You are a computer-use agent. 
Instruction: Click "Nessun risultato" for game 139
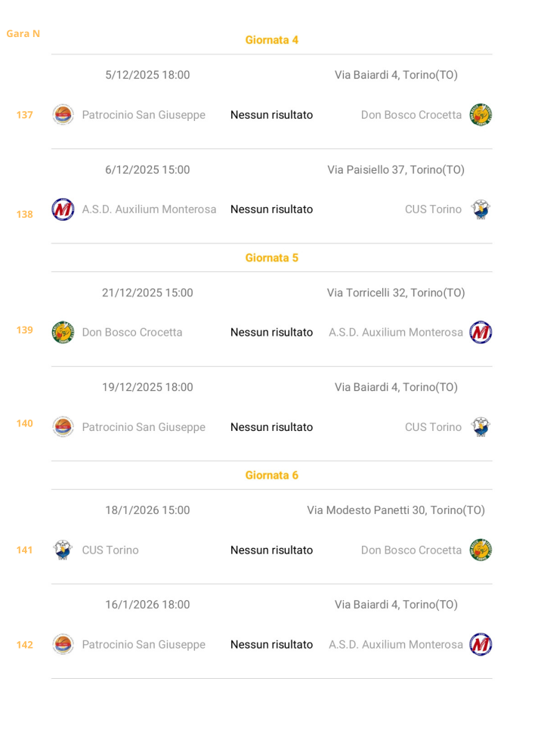(x=271, y=333)
